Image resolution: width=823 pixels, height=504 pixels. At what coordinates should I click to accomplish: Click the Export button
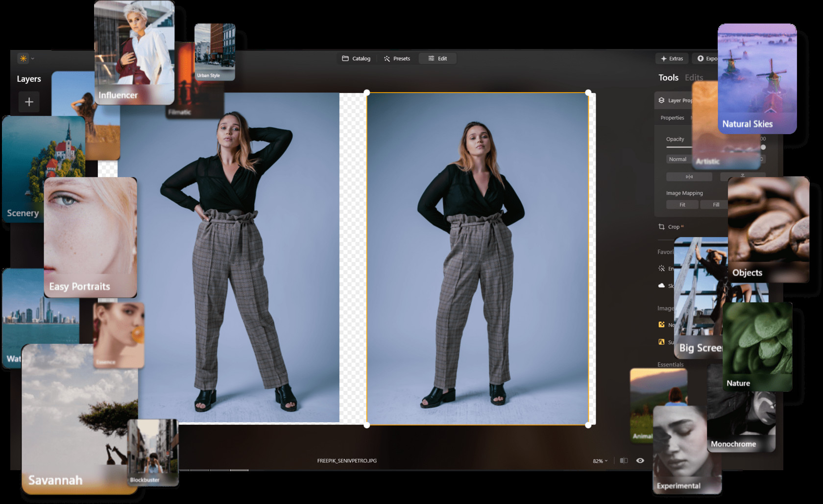tap(705, 58)
